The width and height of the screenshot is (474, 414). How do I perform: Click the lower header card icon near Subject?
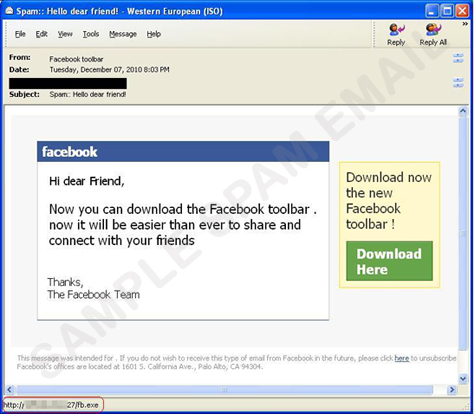point(458,82)
